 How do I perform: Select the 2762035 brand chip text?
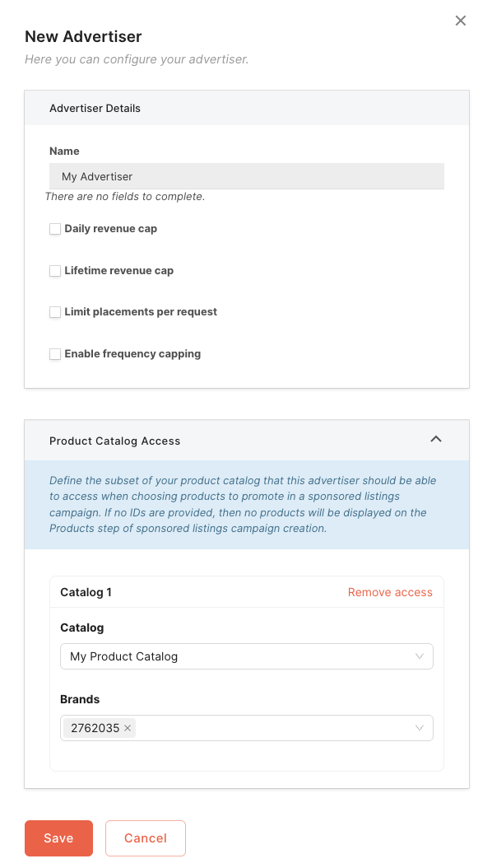(x=95, y=728)
